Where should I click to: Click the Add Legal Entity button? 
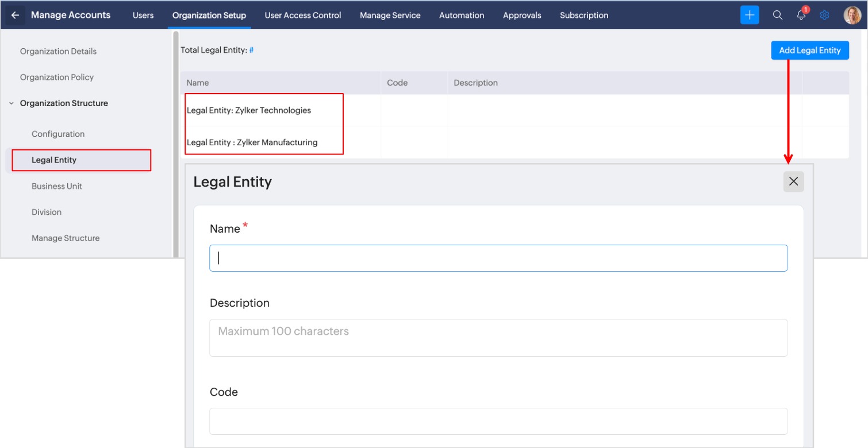tap(809, 51)
